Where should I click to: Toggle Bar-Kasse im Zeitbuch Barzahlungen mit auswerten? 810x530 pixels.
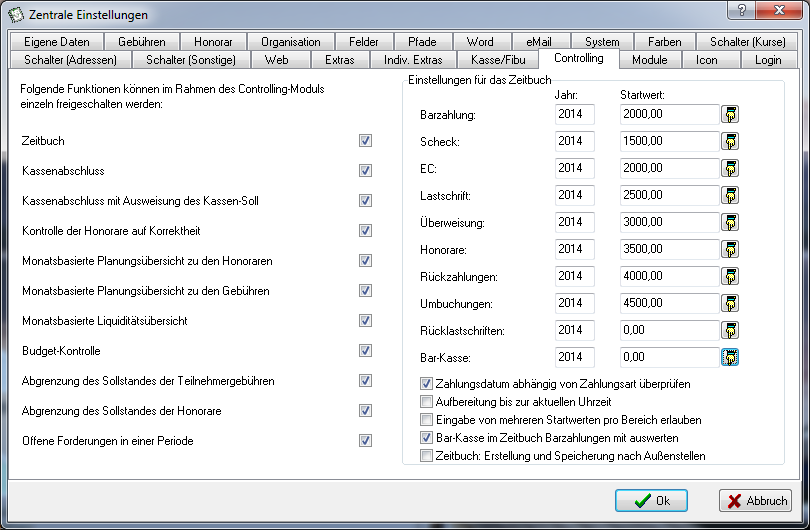[426, 438]
